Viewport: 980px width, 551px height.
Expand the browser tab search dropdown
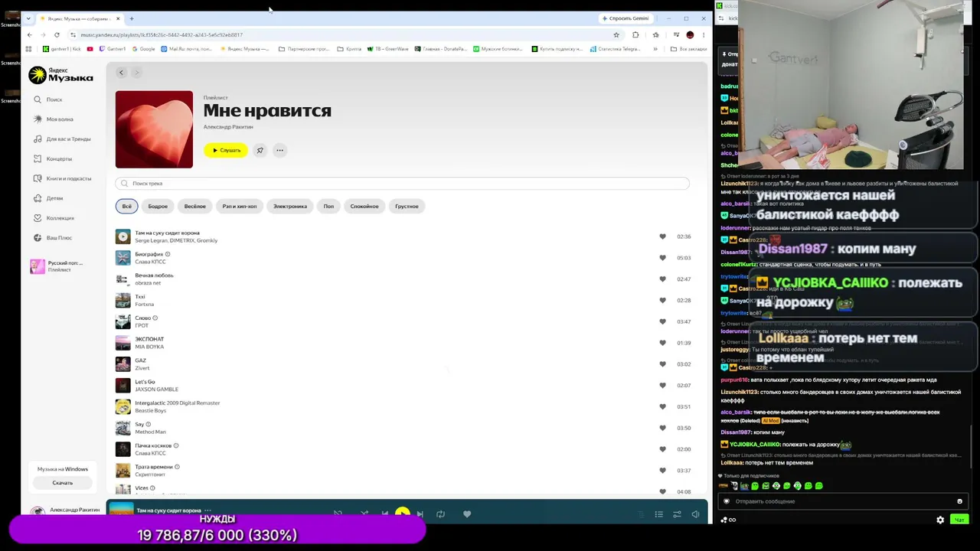click(x=28, y=18)
